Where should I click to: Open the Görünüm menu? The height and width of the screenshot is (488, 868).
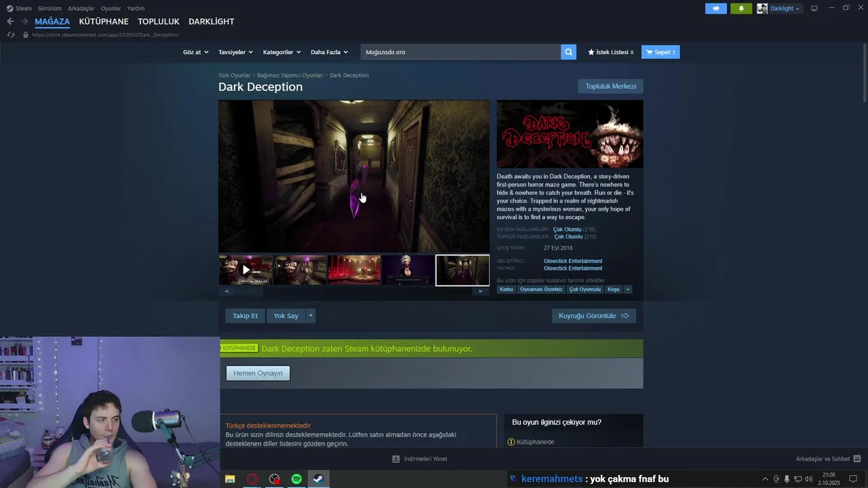coord(50,8)
